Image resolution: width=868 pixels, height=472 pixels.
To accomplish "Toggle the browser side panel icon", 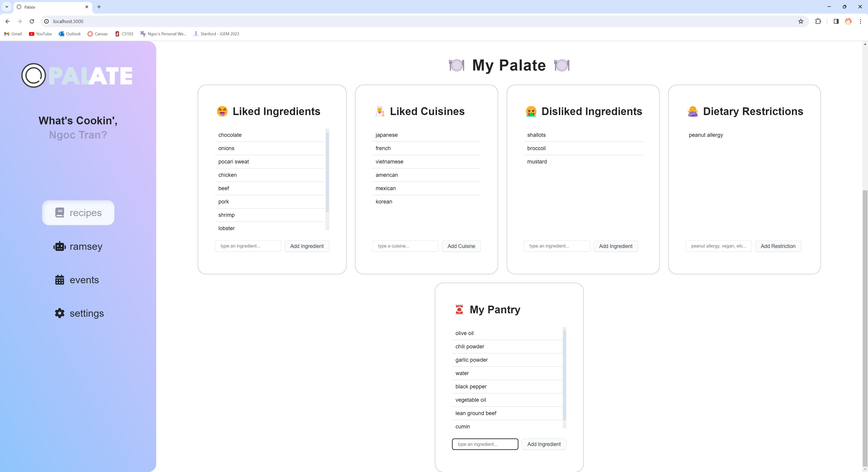I will (x=836, y=21).
